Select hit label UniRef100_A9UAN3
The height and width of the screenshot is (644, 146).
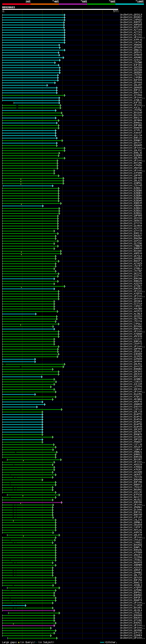(x=131, y=58)
